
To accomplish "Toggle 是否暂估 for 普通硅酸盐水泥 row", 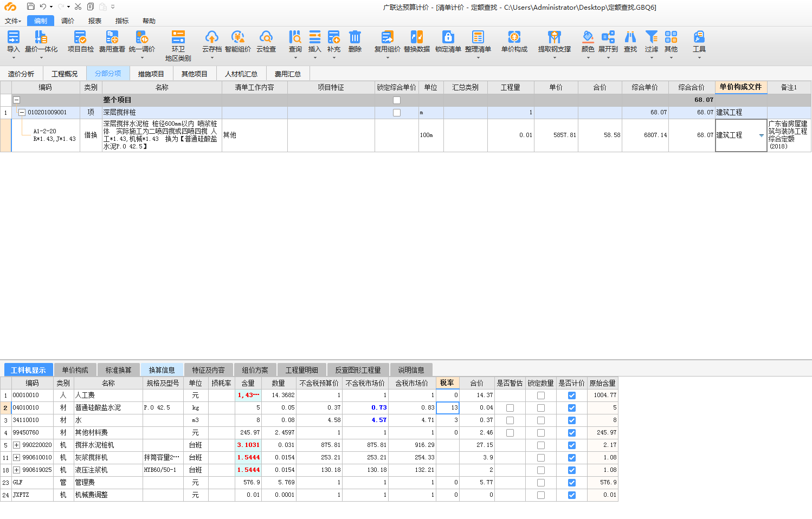I will [x=510, y=408].
